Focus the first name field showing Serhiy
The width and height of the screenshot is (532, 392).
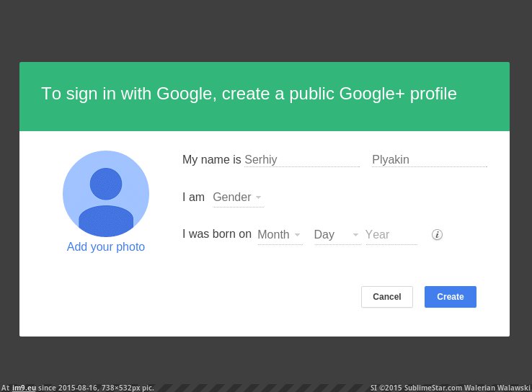tap(301, 160)
